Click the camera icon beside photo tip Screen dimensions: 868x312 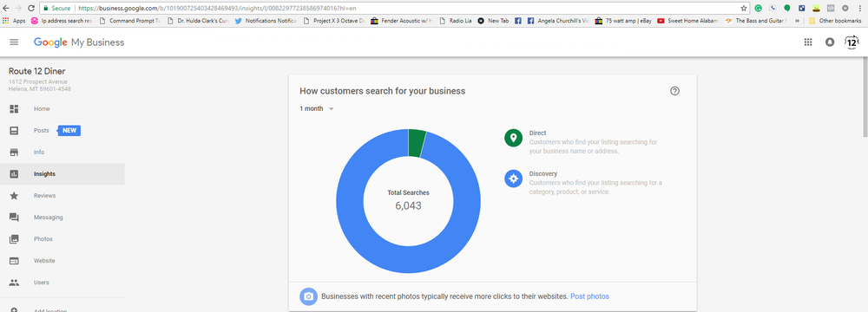[309, 296]
